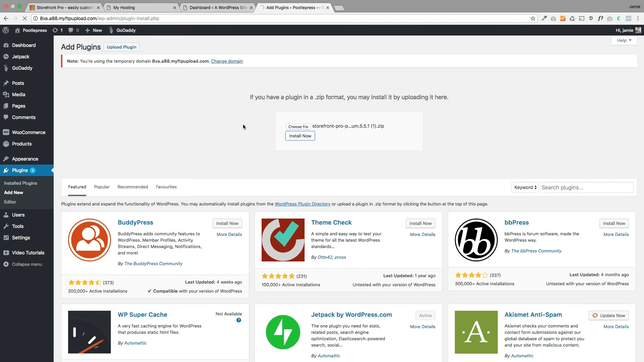Open the Akismet Anti-Spam title link
Image resolution: width=644 pixels, height=362 pixels.
(533, 315)
